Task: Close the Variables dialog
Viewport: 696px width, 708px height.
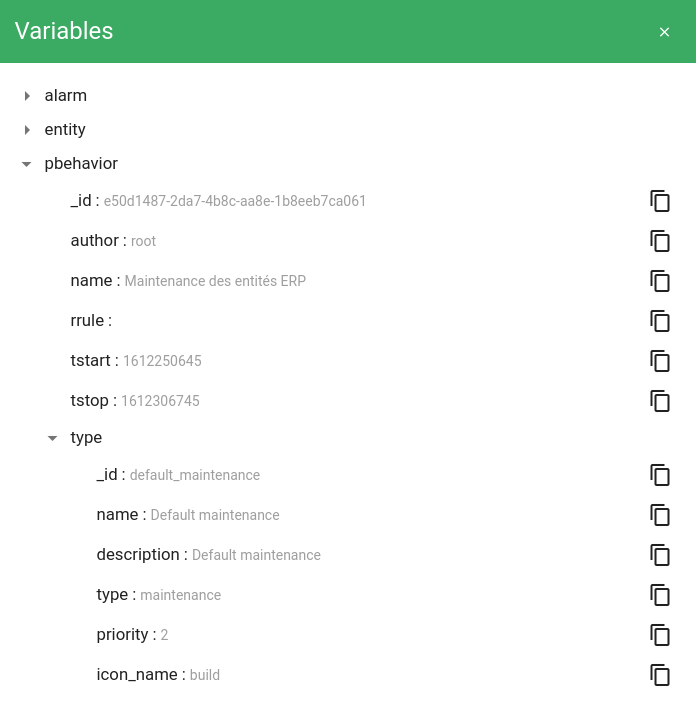Action: click(664, 32)
